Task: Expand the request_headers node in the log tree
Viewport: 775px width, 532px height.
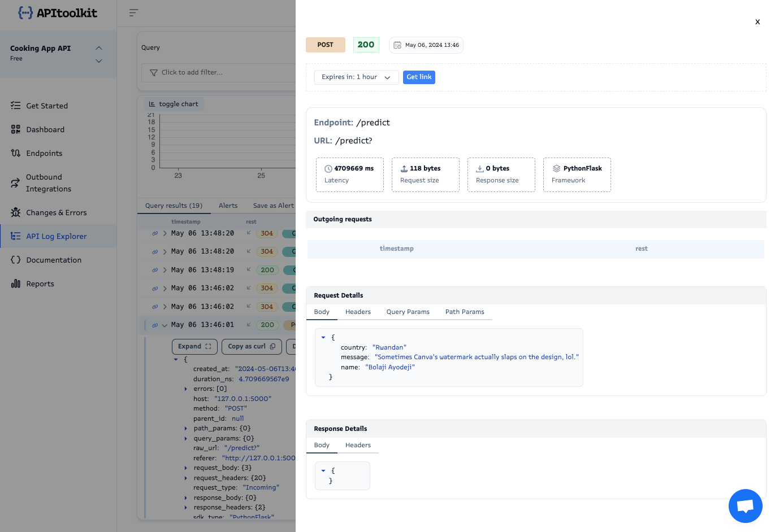Action: pyautogui.click(x=186, y=478)
